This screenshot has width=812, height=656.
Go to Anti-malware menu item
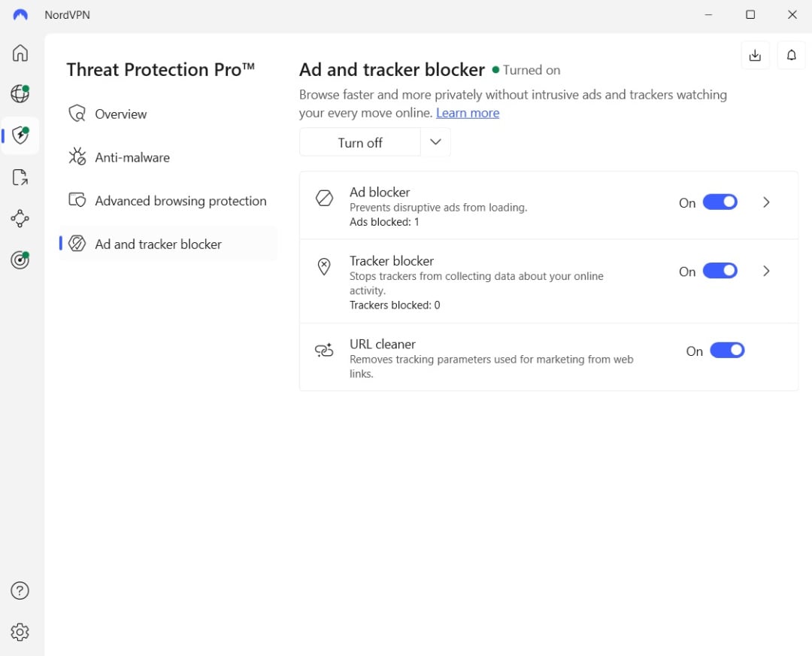pos(168,157)
